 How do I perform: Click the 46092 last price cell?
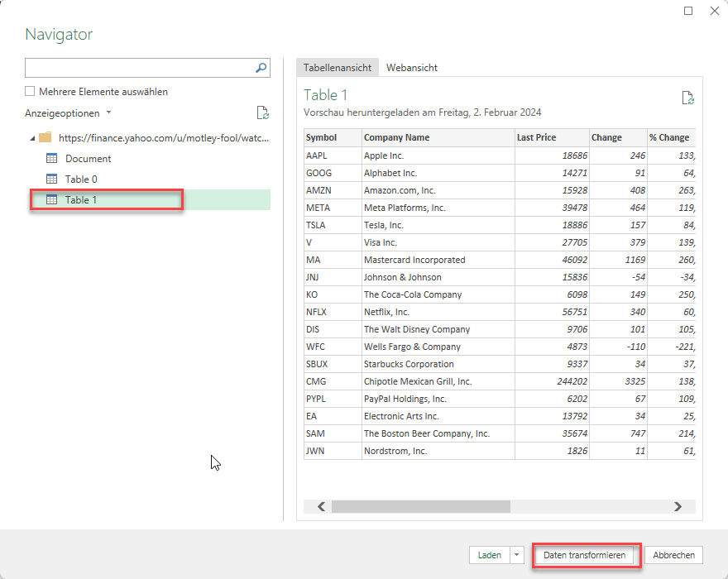[x=552, y=260]
